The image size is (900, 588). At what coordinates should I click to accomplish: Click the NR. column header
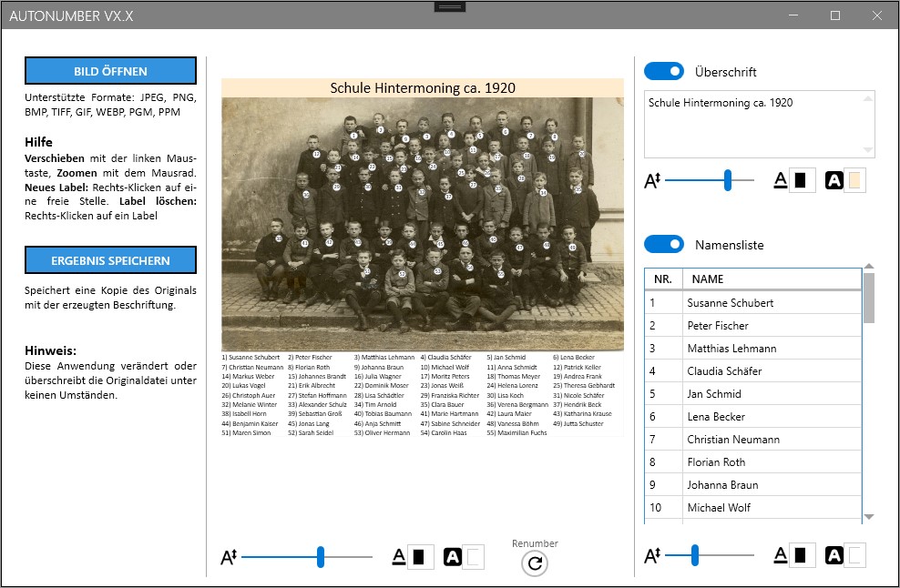[663, 279]
